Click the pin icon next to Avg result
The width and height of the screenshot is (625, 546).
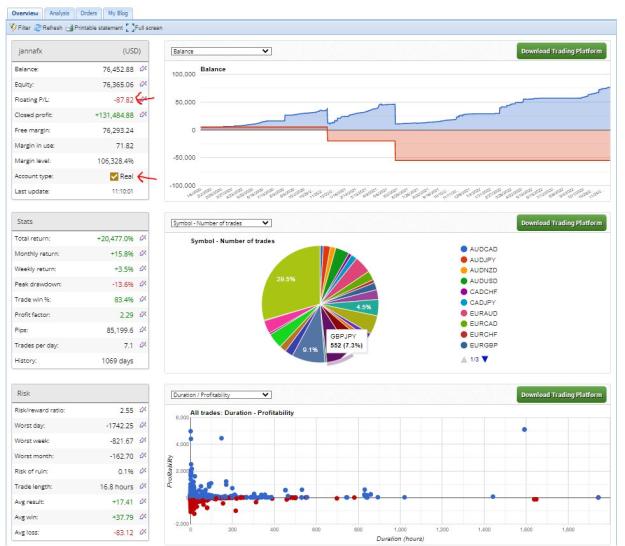[143, 501]
